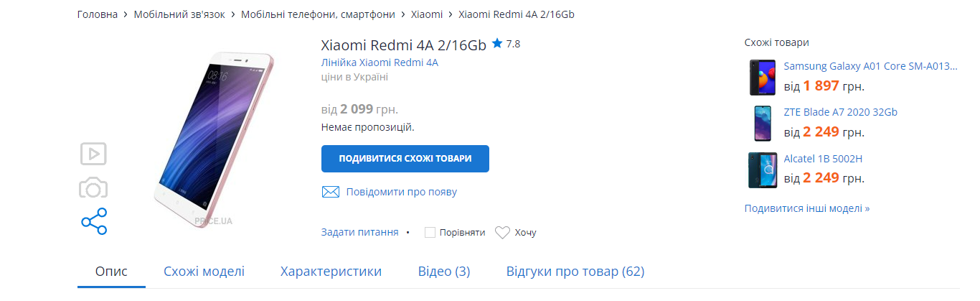The width and height of the screenshot is (980, 301).
Task: Open the Лінійка Xiaomi Redmi 4A link
Action: point(380,62)
